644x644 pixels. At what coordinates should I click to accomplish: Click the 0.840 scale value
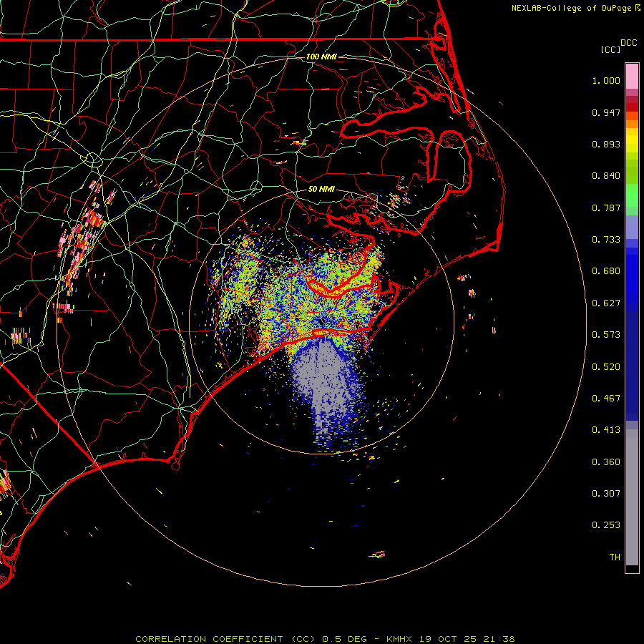606,176
